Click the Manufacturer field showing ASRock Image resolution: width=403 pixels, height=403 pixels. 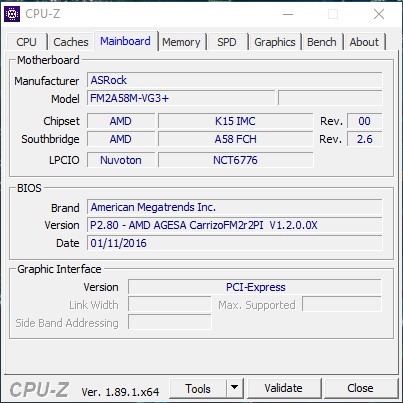coord(235,80)
